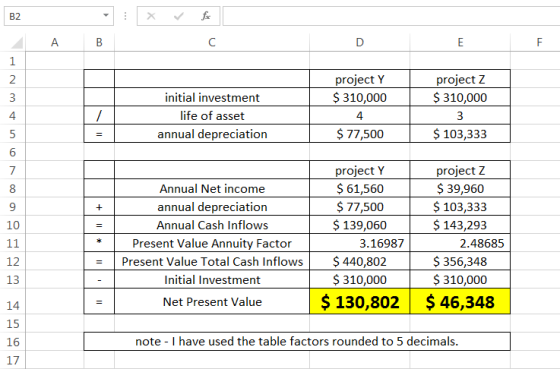560x369 pixels.
Task: Click the Name Box showing B2
Action: pyautogui.click(x=59, y=16)
